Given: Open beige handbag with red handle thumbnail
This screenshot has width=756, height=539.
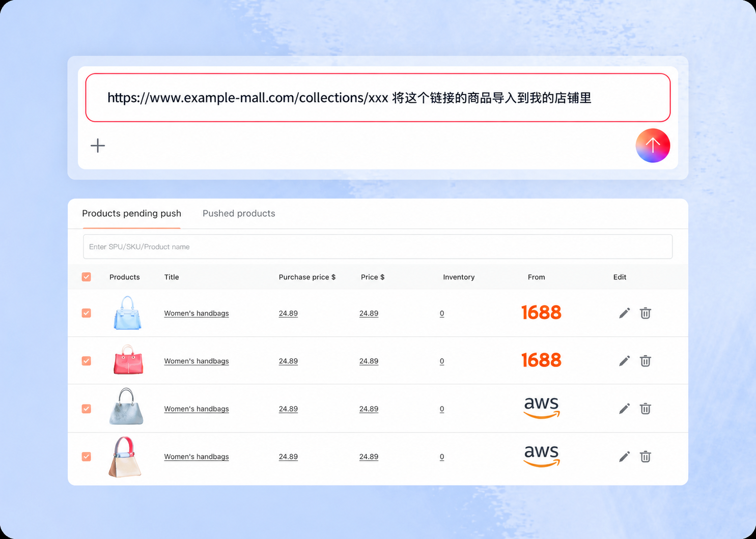Looking at the screenshot, I should coord(125,457).
